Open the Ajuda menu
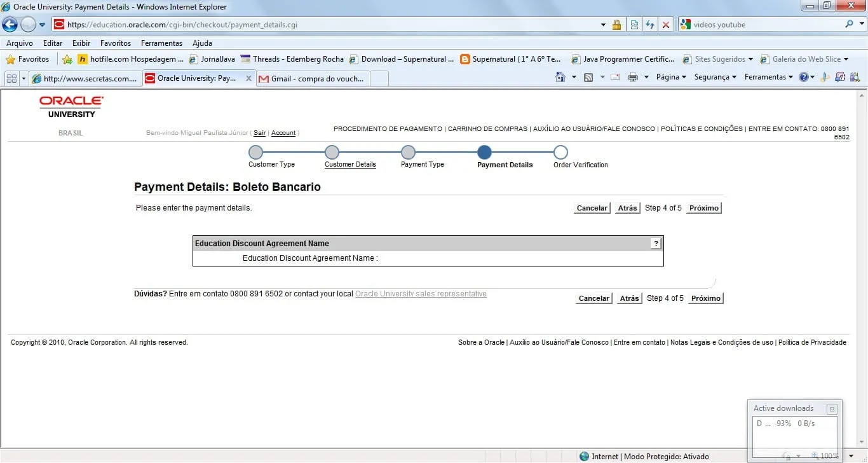Viewport: 868px width, 463px height. (x=202, y=43)
